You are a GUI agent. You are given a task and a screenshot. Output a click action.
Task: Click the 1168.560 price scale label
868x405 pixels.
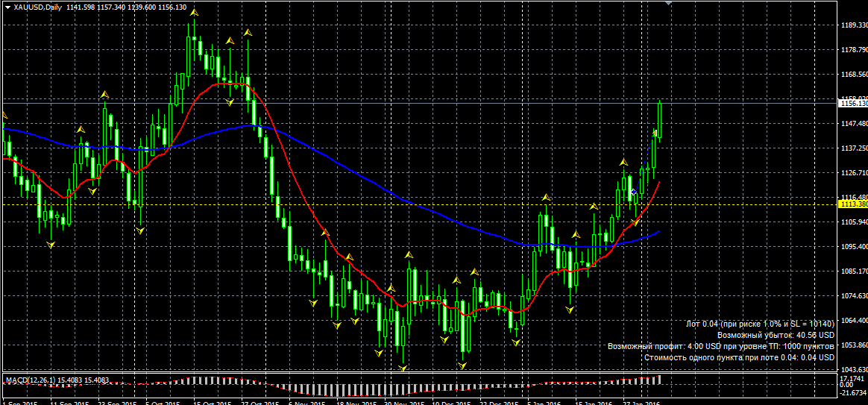click(853, 75)
